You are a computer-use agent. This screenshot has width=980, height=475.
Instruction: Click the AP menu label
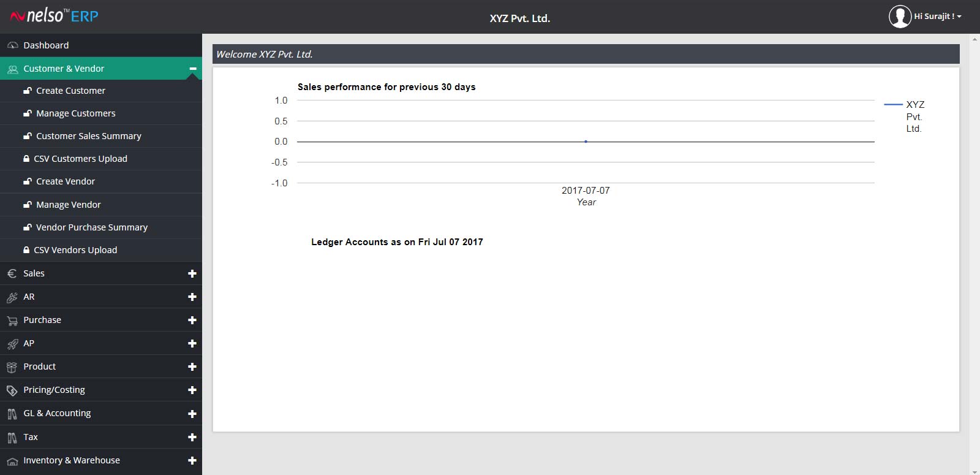[x=29, y=343]
